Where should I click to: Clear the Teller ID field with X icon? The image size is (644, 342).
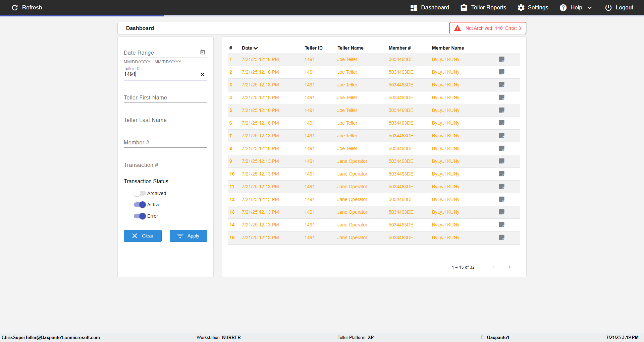(x=203, y=75)
